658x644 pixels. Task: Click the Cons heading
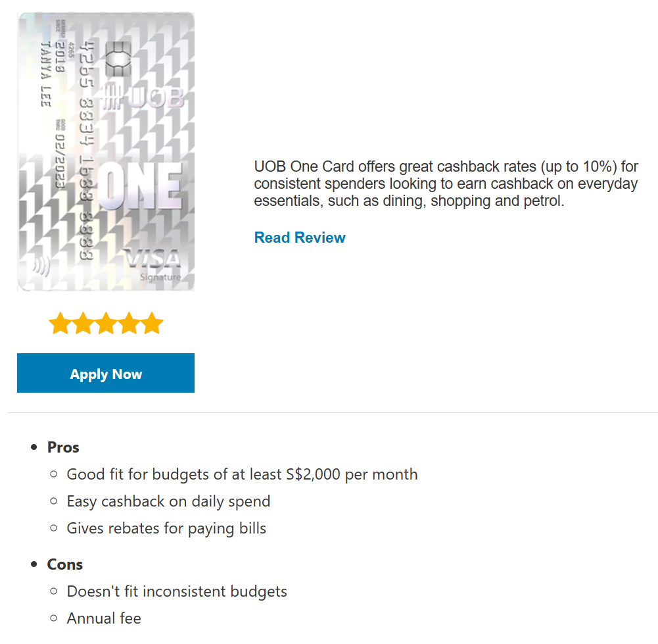tap(65, 564)
